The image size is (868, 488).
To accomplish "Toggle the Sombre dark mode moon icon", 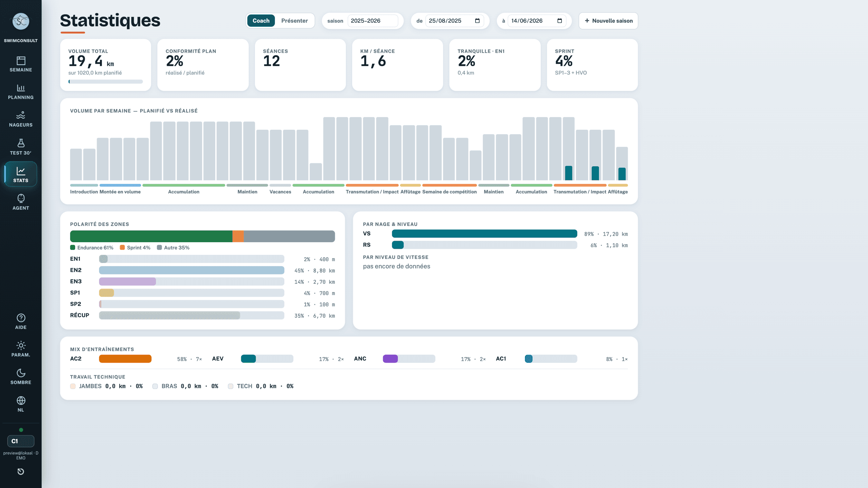I will tap(21, 373).
